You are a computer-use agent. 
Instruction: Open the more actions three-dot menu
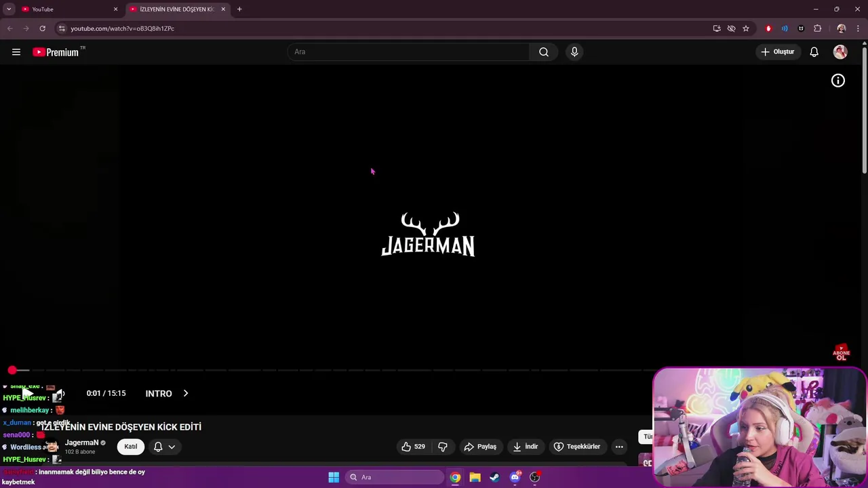(619, 447)
